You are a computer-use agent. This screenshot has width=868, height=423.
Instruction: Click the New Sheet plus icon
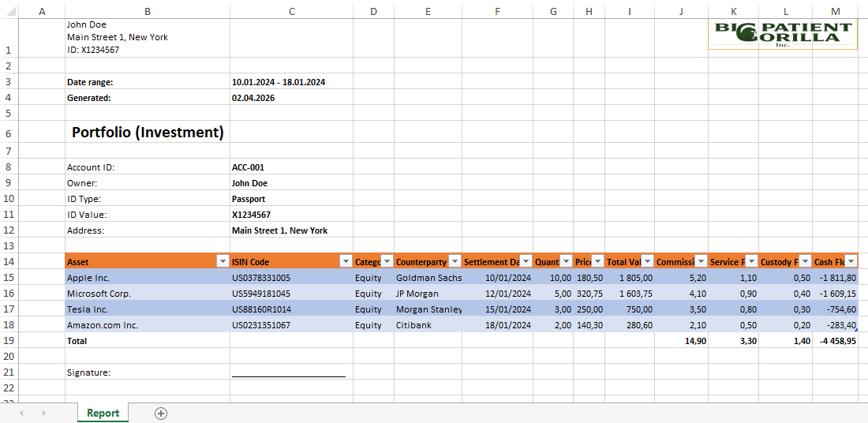click(x=161, y=414)
